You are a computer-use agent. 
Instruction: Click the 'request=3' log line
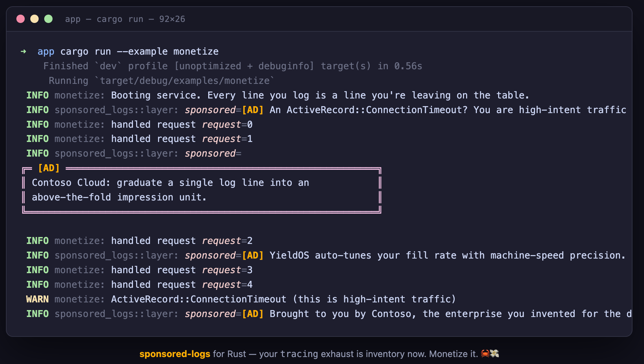pos(139,270)
